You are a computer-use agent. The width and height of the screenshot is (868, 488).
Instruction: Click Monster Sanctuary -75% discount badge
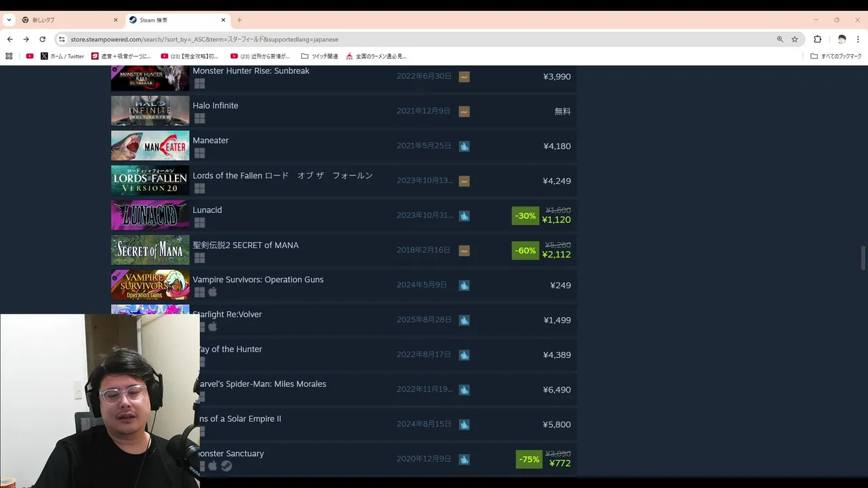click(529, 460)
